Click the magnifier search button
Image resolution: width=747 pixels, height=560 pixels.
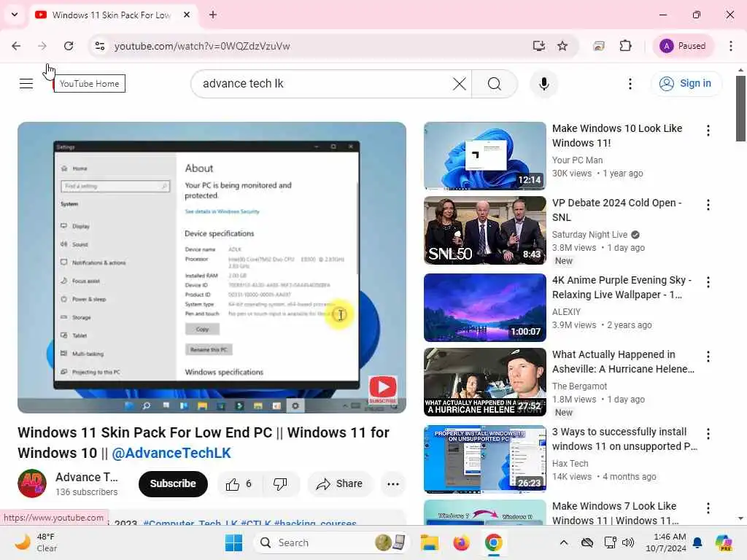tap(495, 84)
